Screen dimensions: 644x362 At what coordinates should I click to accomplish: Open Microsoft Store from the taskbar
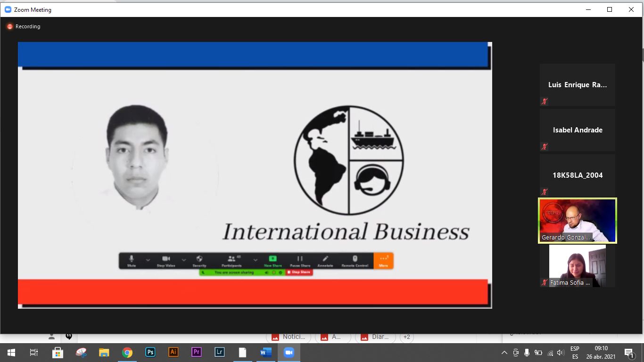(58, 352)
